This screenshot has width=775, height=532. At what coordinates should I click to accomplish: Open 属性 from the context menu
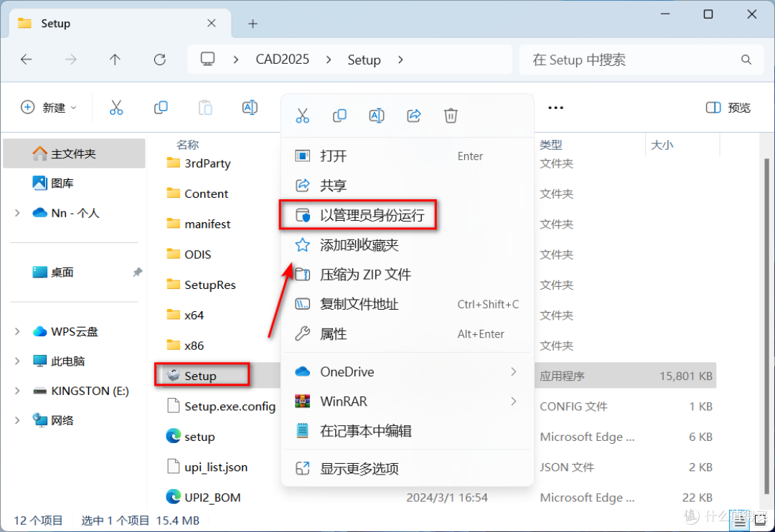[x=408, y=334]
